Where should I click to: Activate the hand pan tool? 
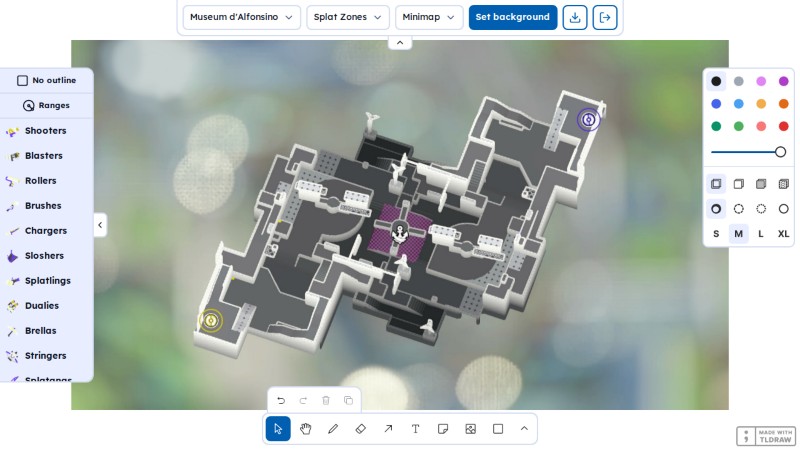coord(306,429)
